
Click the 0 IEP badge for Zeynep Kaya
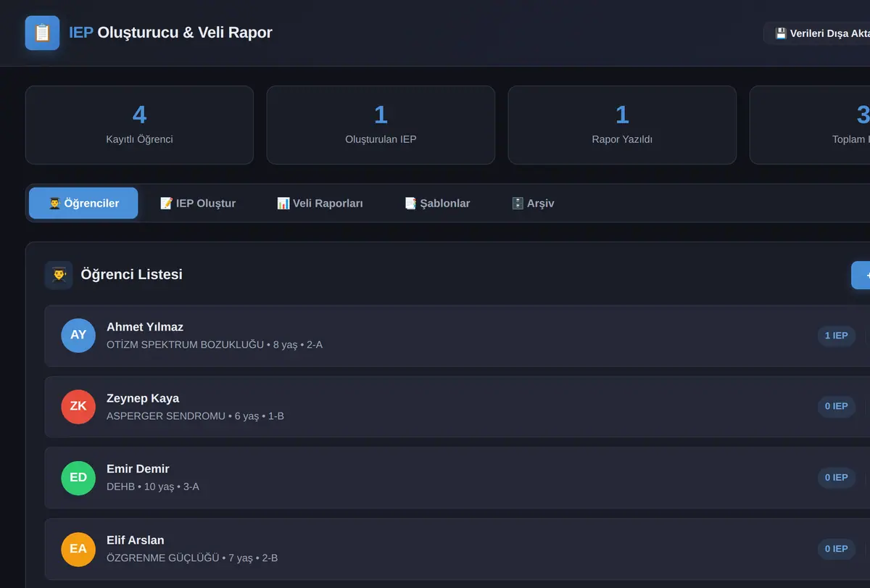tap(837, 407)
